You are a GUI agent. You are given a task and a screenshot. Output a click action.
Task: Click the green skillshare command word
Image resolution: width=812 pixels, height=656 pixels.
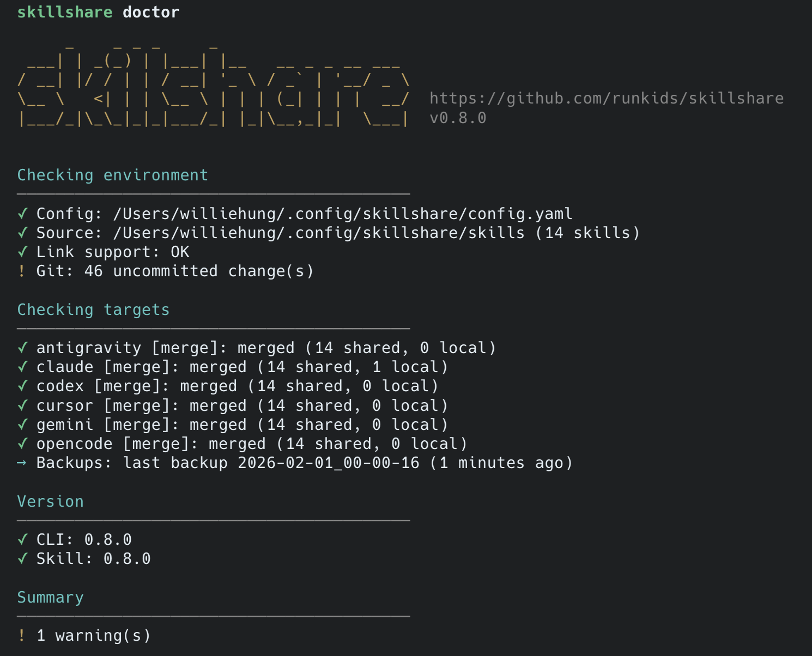point(64,12)
